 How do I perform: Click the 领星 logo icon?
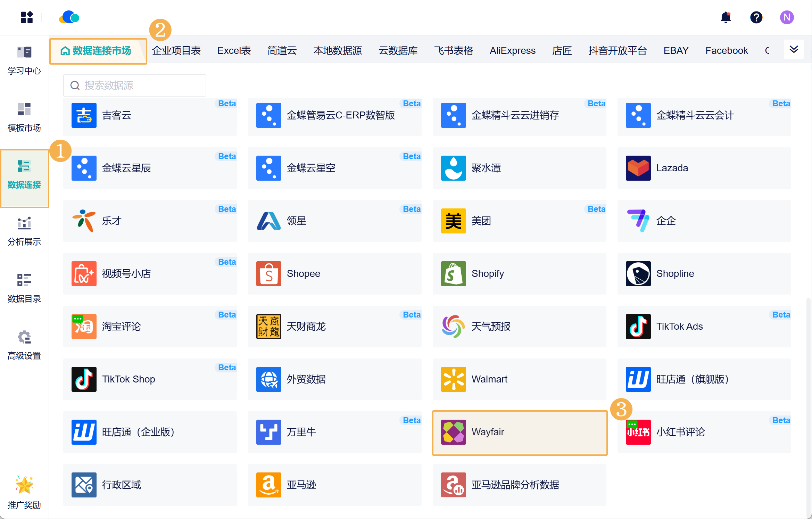(x=268, y=221)
